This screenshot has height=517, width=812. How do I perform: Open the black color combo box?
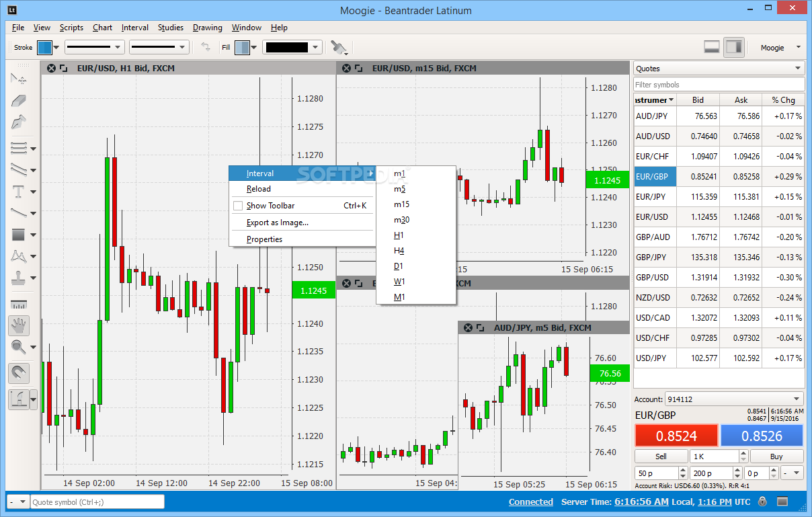(x=292, y=47)
